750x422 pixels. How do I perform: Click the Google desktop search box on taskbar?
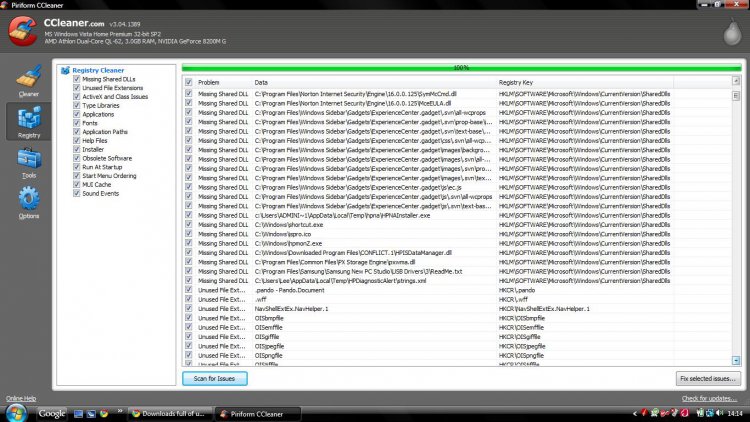(51, 413)
